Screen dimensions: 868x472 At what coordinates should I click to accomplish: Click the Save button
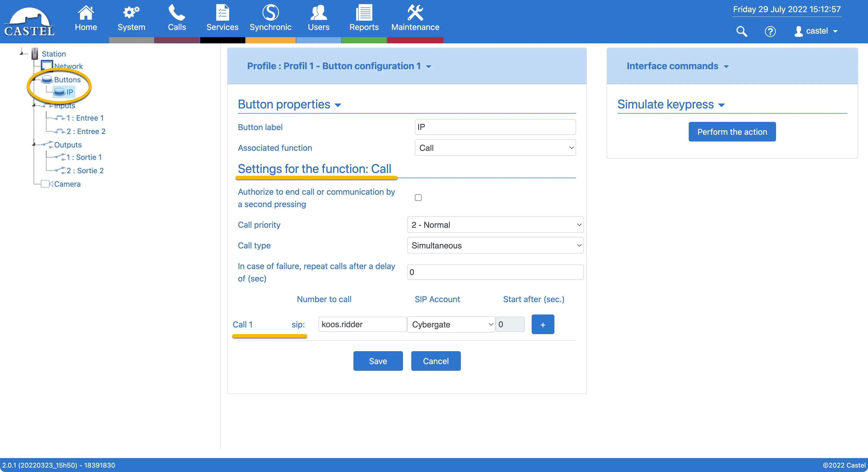378,361
